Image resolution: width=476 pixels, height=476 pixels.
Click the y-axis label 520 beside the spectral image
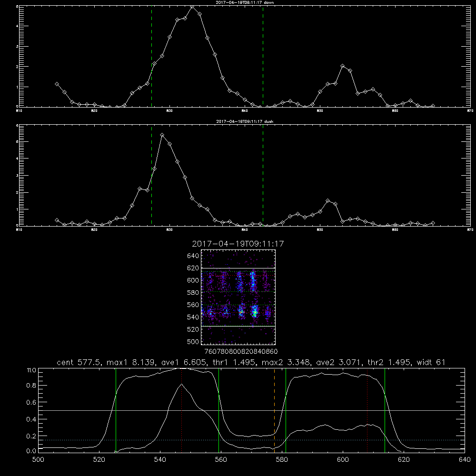[193, 329]
